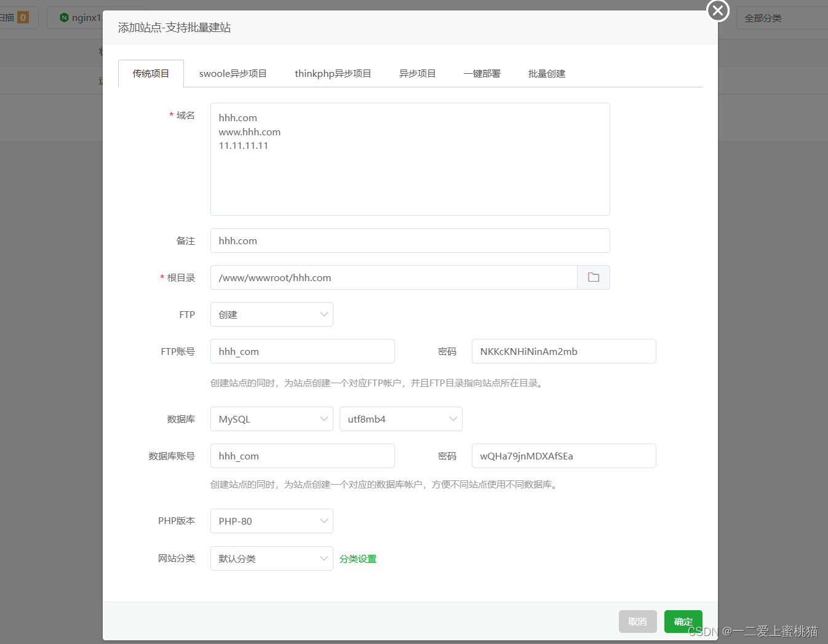This screenshot has height=644, width=828.
Task: Open the MySQL database type dropdown
Action: (272, 419)
